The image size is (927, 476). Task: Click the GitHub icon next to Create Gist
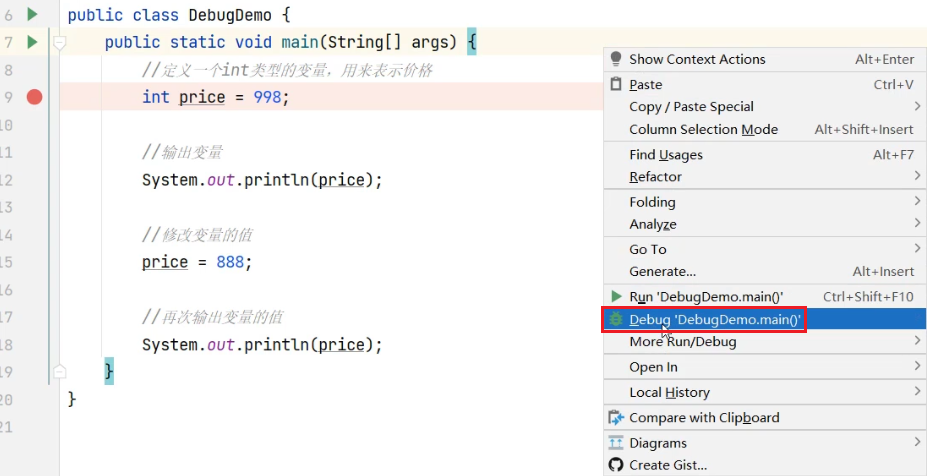pos(616,465)
